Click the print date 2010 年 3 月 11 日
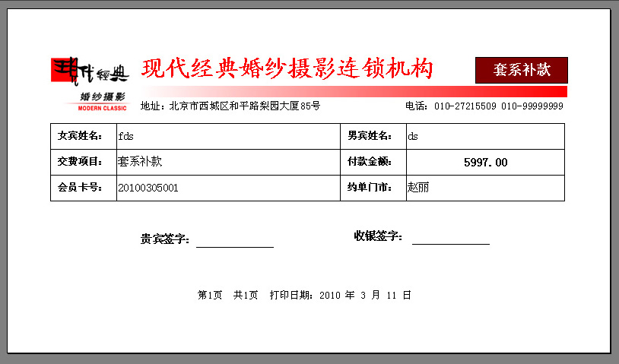This screenshot has height=364, width=619. click(366, 295)
